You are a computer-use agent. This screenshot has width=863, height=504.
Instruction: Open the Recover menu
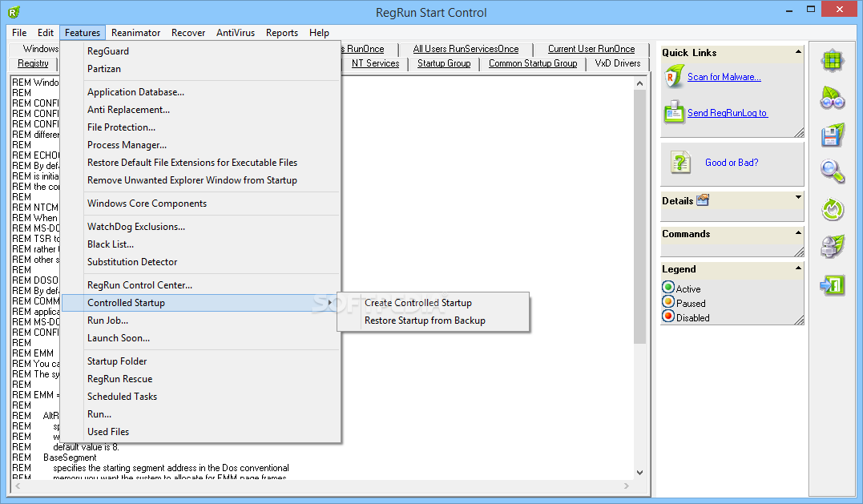[188, 33]
